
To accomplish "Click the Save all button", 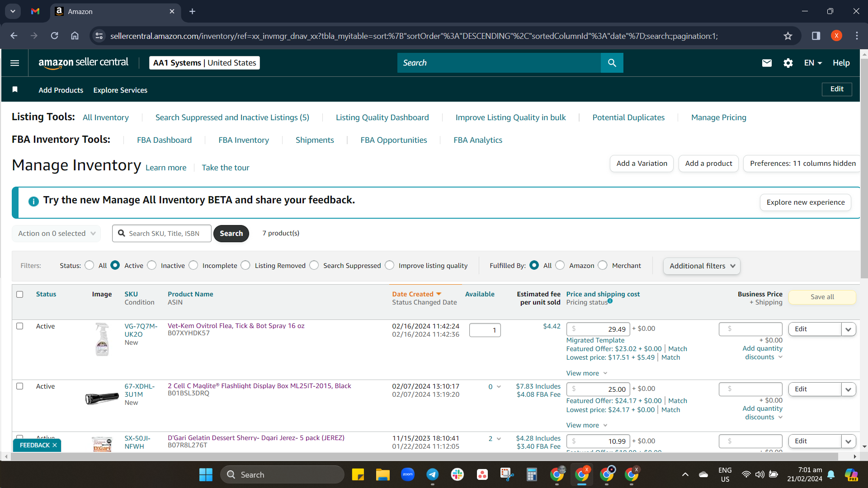I will pyautogui.click(x=822, y=297).
